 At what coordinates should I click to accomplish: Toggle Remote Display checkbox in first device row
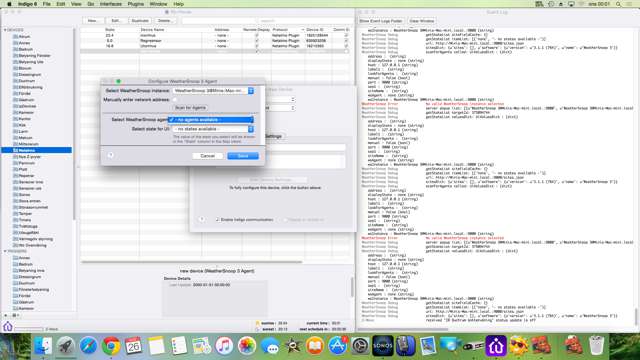(257, 36)
